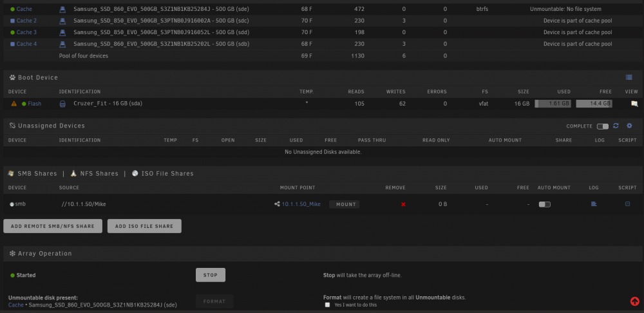Mount the 10.1.1.50/Mike share
This screenshot has width=644, height=313.
click(344, 204)
